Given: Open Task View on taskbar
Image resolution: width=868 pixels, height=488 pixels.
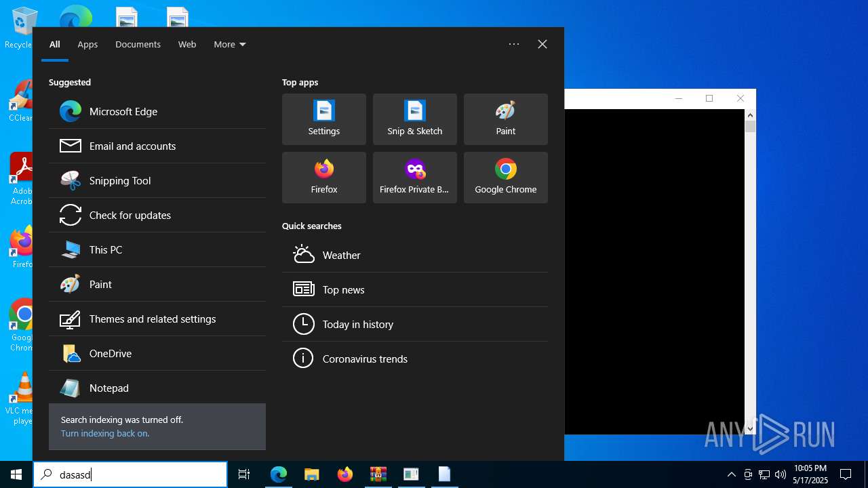Looking at the screenshot, I should 244,474.
